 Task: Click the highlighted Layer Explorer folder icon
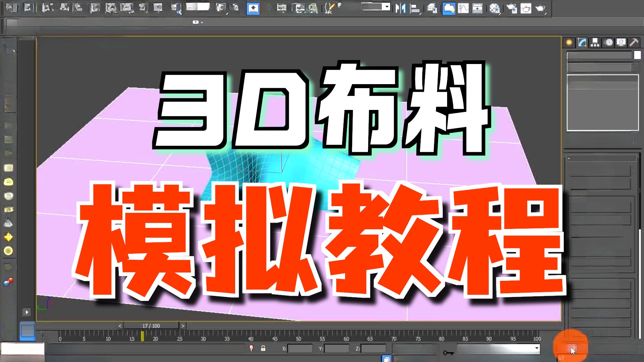click(448, 8)
